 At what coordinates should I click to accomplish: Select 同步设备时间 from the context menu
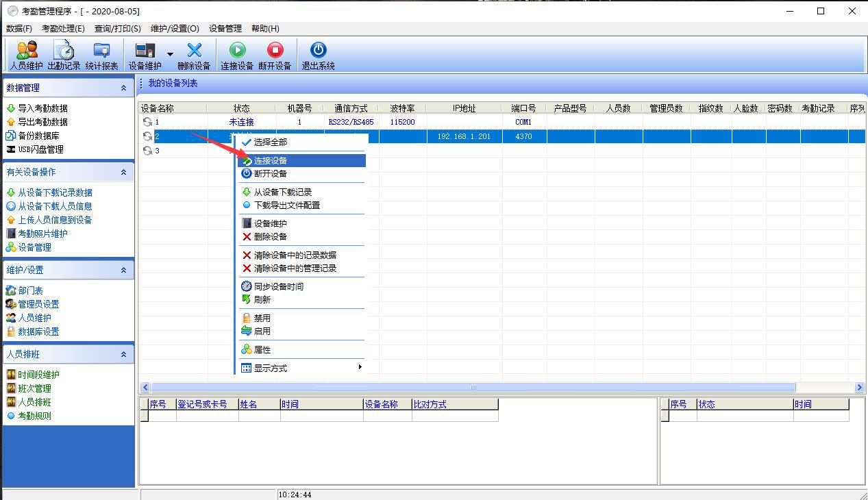(278, 287)
